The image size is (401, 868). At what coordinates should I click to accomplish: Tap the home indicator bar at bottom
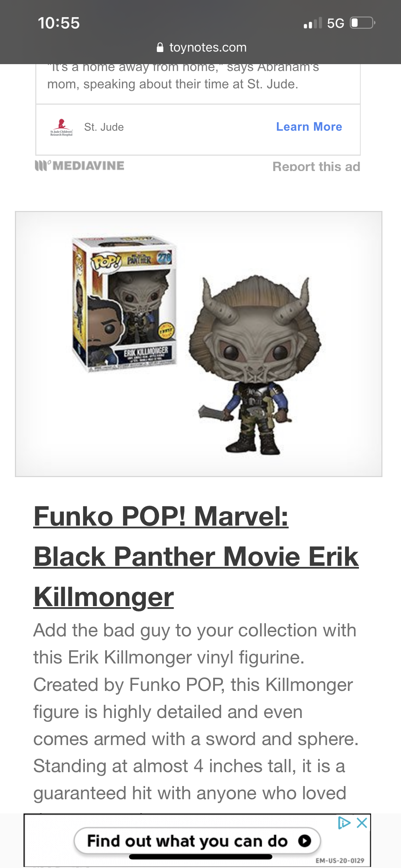point(201,857)
